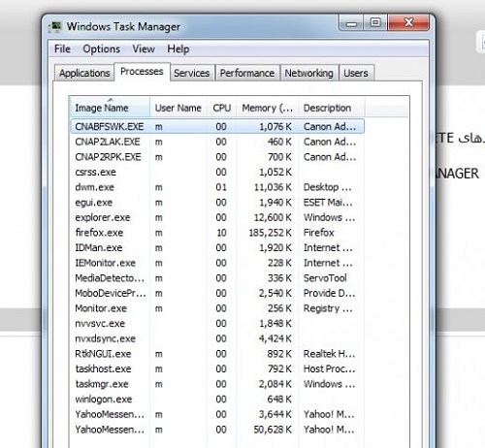485x448 pixels.
Task: Click the Task Manager title bar icon
Action: coord(54,27)
